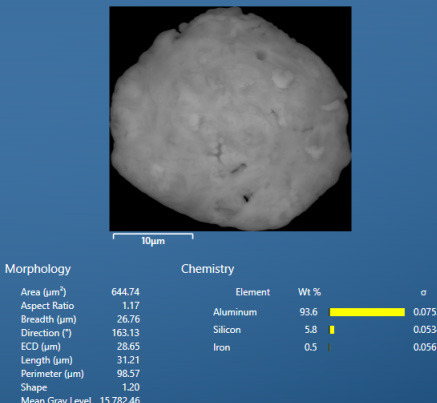Click the Wt % column header
Viewport: 437px width, 403px height.
pos(309,292)
